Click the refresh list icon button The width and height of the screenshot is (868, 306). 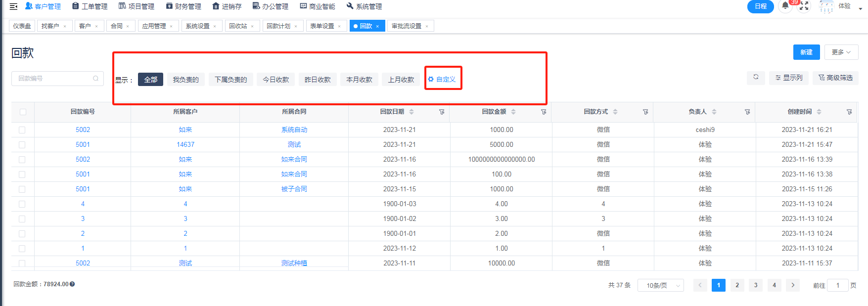tap(756, 77)
